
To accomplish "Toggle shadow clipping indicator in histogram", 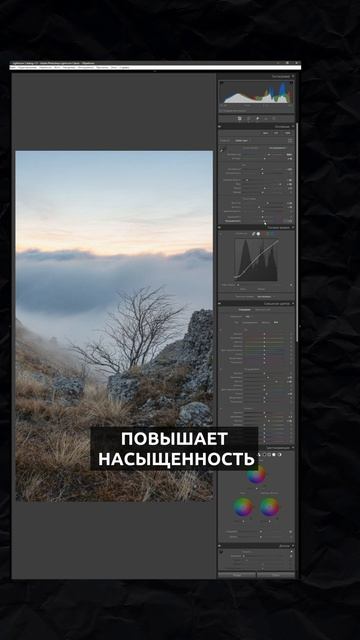I will pyautogui.click(x=222, y=82).
